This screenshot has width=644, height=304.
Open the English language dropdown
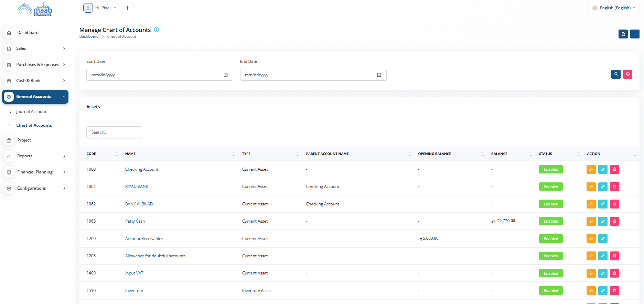pyautogui.click(x=614, y=8)
